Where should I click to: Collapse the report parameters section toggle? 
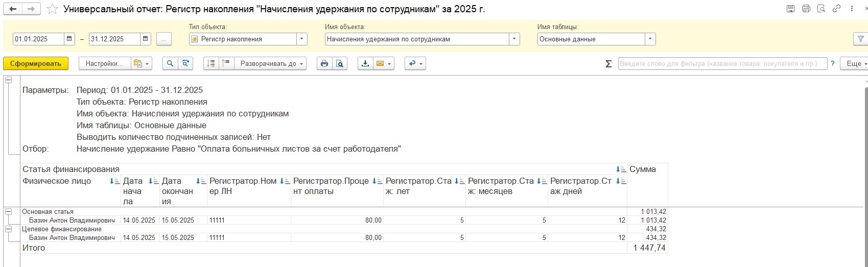tap(9, 80)
